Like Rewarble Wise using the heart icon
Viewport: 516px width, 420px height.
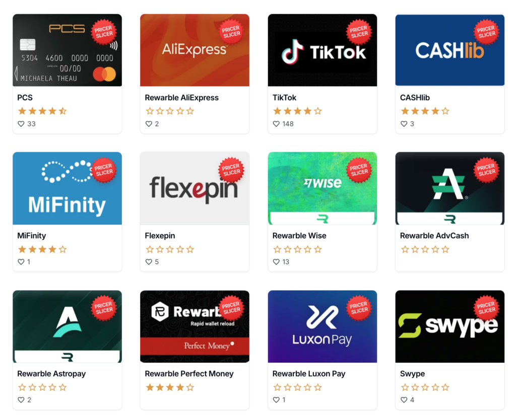point(277,262)
